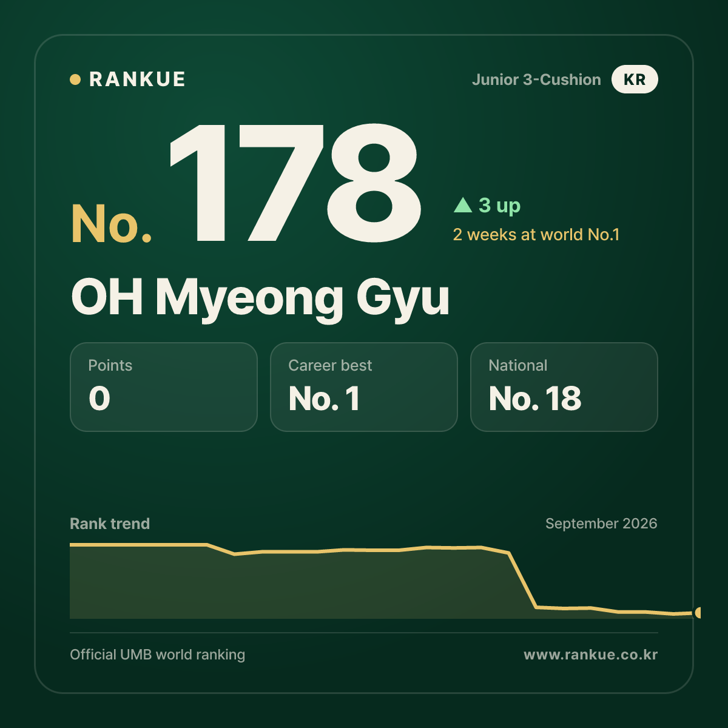Click the Career best No. 1 card
Screen dimensions: 728x728
[364, 387]
